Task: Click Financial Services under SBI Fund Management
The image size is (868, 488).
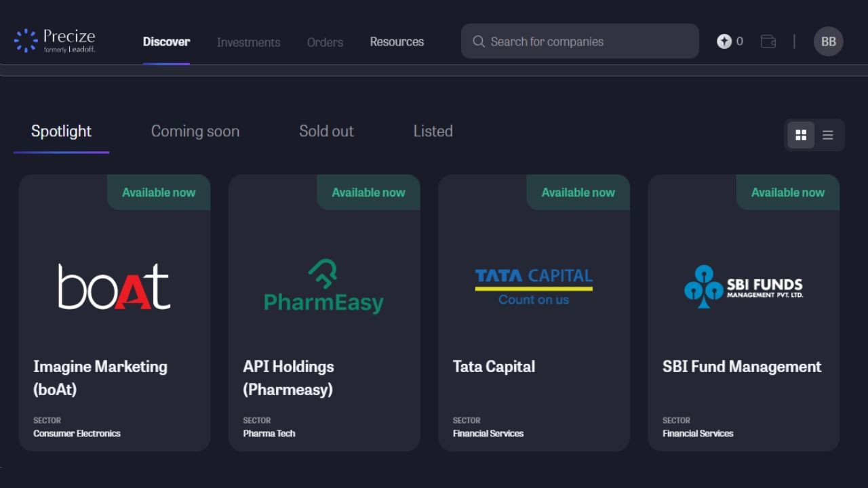Action: 698,434
